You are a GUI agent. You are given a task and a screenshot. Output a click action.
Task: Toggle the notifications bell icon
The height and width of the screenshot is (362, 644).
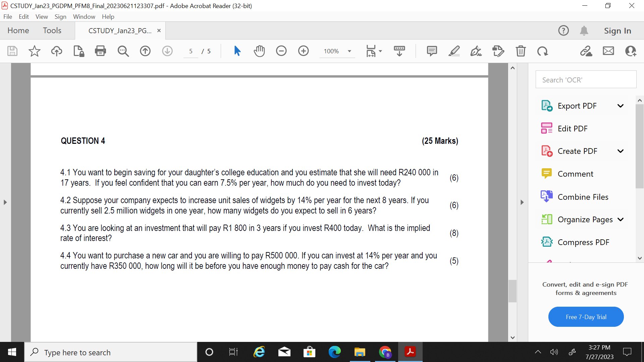pos(584,30)
